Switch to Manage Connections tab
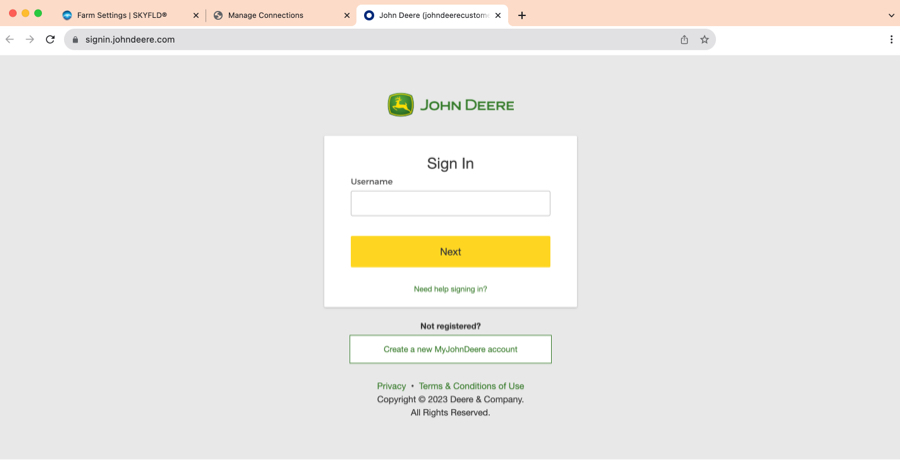 tap(281, 16)
